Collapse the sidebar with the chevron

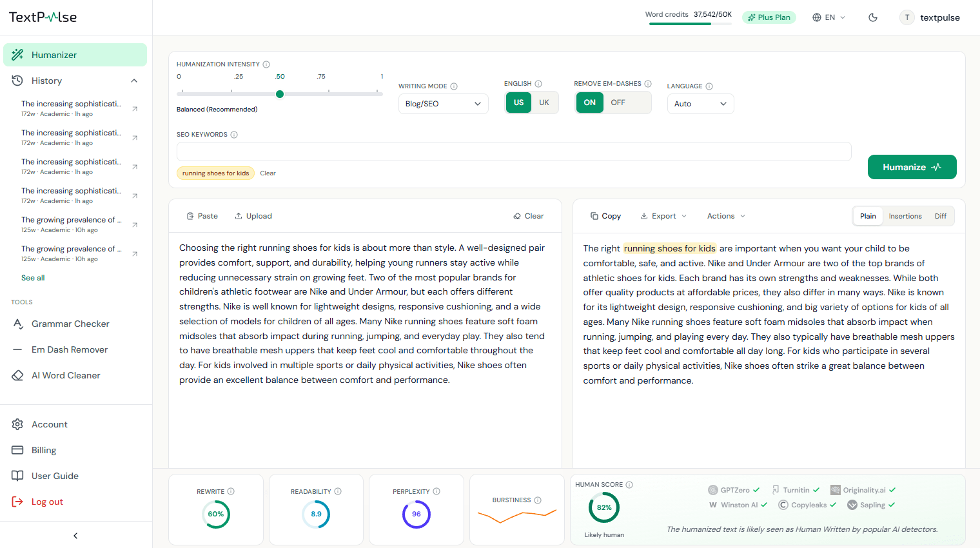pyautogui.click(x=75, y=536)
